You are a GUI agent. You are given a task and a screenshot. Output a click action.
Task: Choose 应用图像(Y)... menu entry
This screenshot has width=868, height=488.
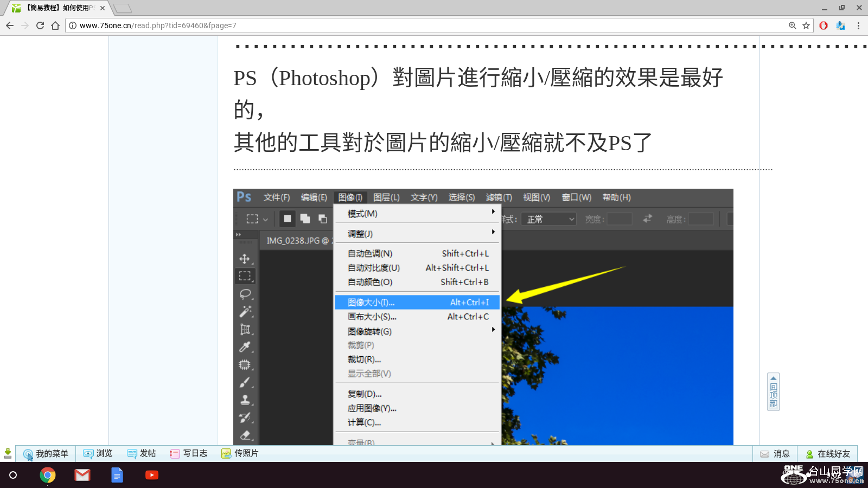pyautogui.click(x=417, y=408)
